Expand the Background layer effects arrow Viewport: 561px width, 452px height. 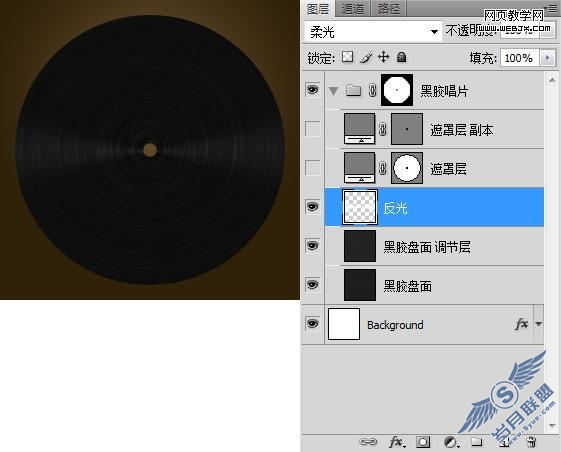538,324
